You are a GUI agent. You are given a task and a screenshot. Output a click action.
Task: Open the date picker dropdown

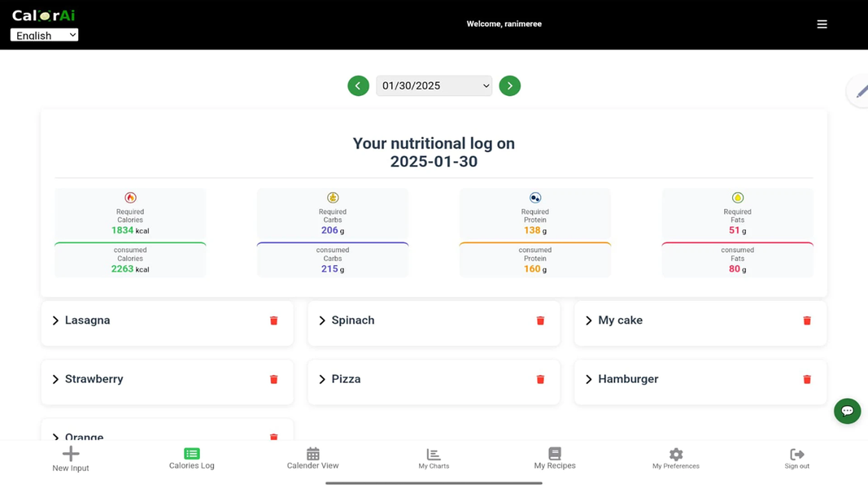(x=434, y=85)
